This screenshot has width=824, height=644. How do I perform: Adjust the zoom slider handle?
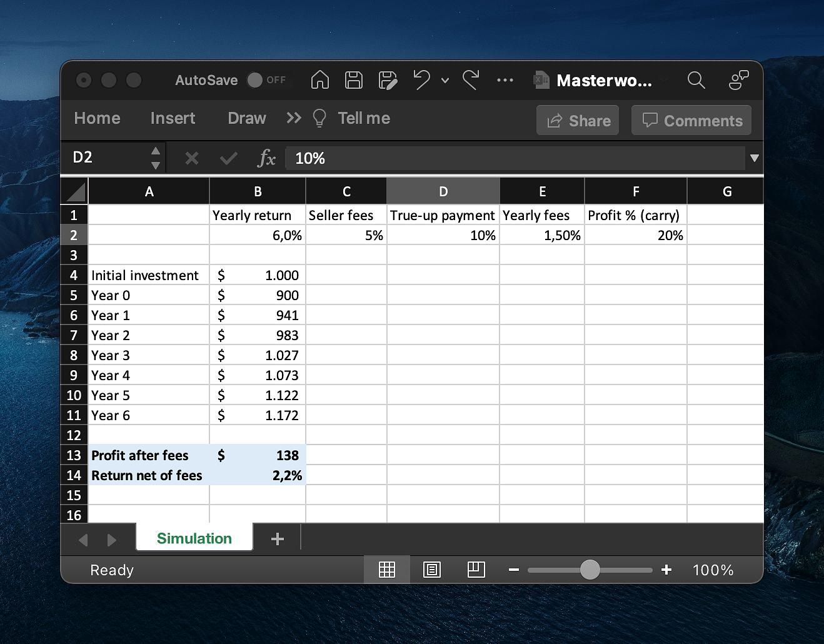tap(590, 570)
